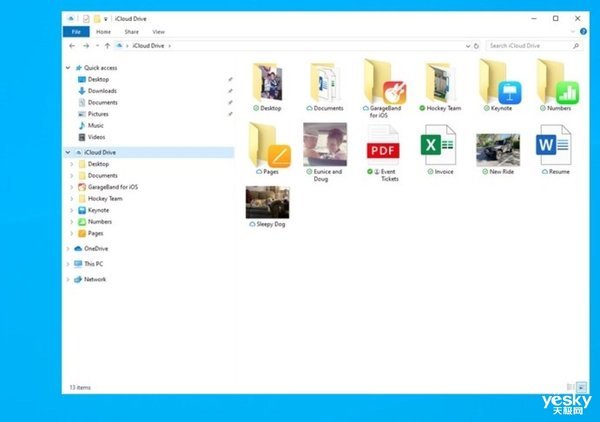Expand Hockey Team in the sidebar
Viewport: 600px width, 422px height.
pyautogui.click(x=72, y=199)
